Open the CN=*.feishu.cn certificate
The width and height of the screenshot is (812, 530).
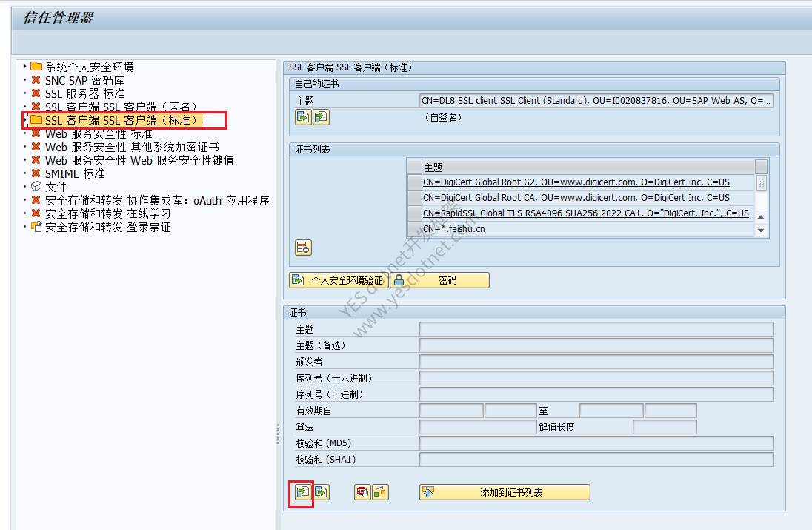click(454, 229)
